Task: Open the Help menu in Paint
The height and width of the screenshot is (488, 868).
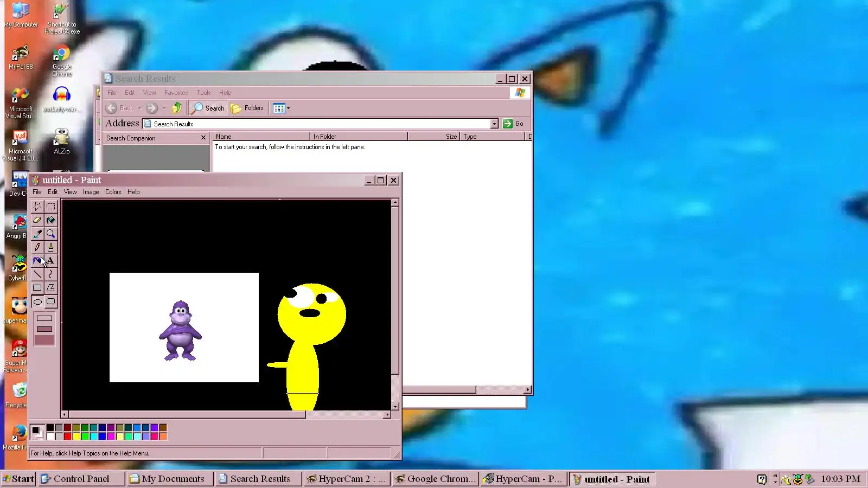Action: point(133,192)
